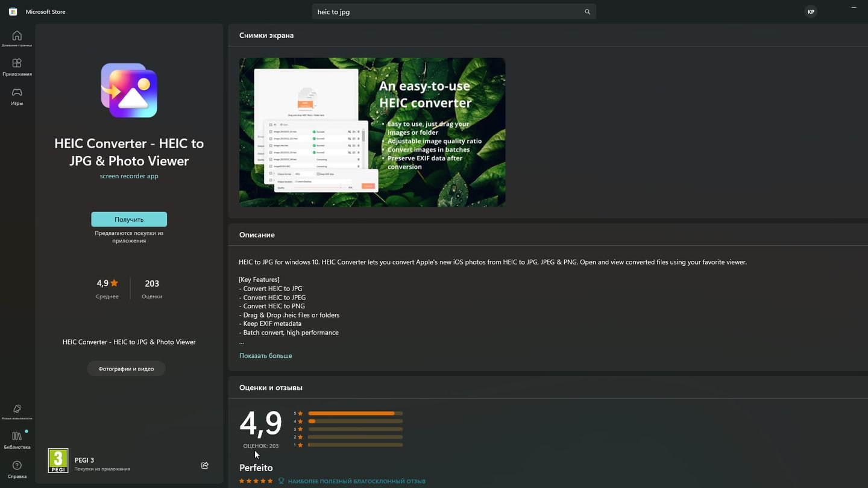The image size is (868, 488).
Task: Minimize the Microsoft Store window
Action: tap(854, 7)
